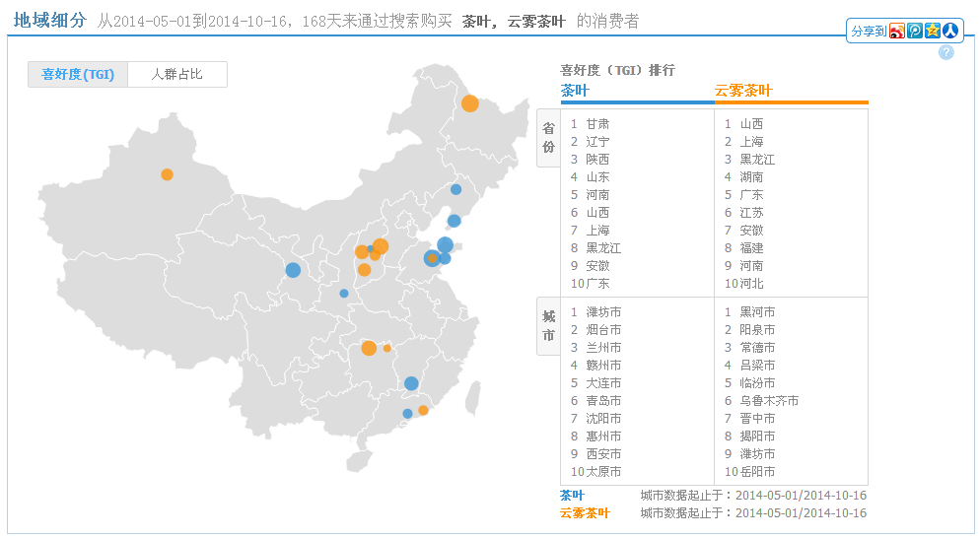Click 太原市 in the city ranking

603,472
